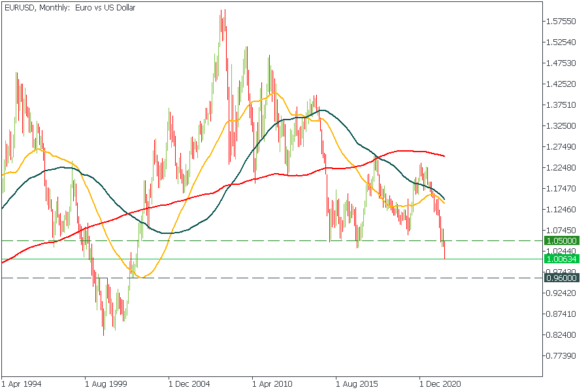Screen dimensions: 588x392
Task: Click the 1.57550 price axis label
Action: point(561,22)
